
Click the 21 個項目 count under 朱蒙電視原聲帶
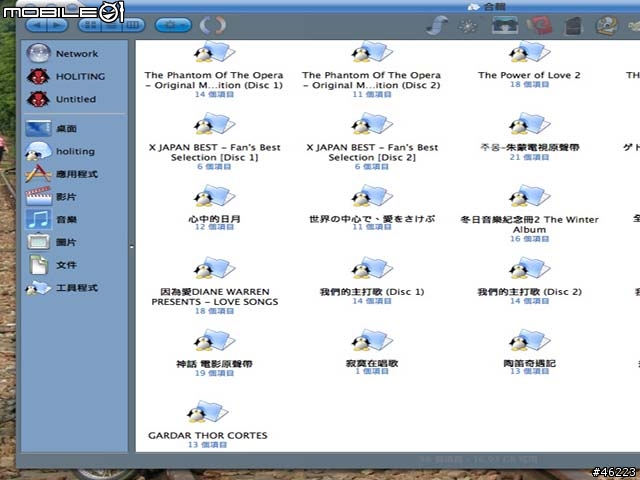click(x=529, y=157)
